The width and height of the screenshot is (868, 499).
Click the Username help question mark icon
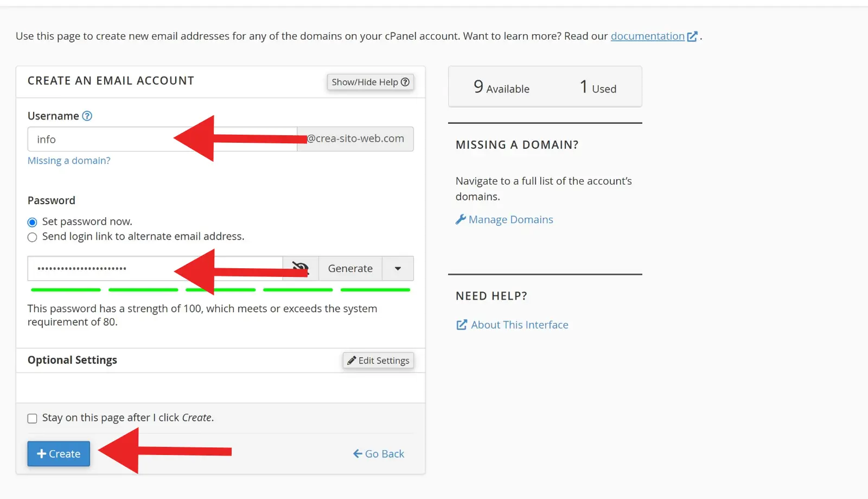click(x=87, y=116)
